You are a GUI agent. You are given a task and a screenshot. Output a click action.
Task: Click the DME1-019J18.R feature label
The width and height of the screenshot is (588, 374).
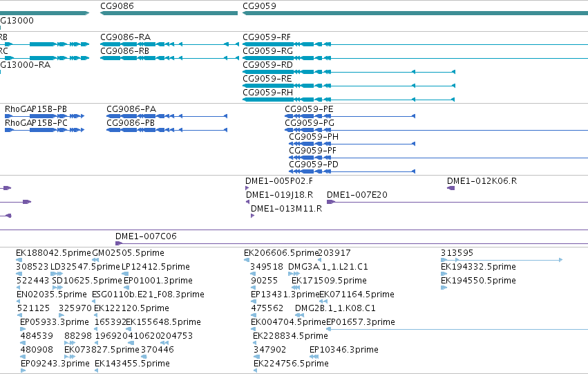tap(279, 195)
